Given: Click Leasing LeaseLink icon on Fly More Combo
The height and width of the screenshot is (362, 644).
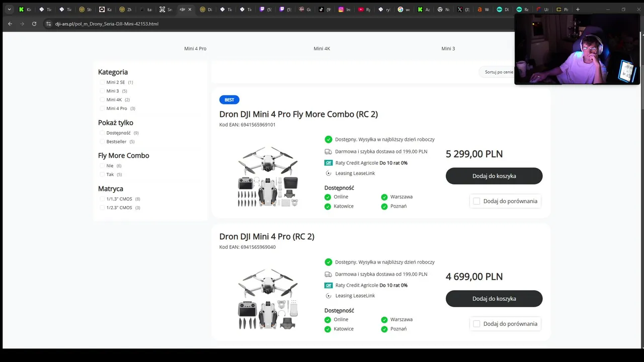Looking at the screenshot, I should click(x=329, y=173).
